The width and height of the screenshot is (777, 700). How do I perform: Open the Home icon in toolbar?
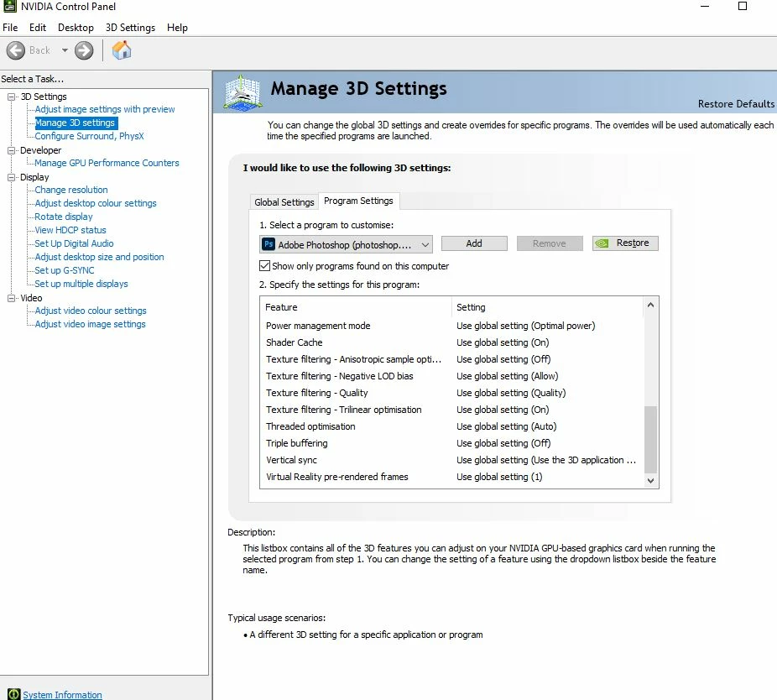pyautogui.click(x=122, y=50)
